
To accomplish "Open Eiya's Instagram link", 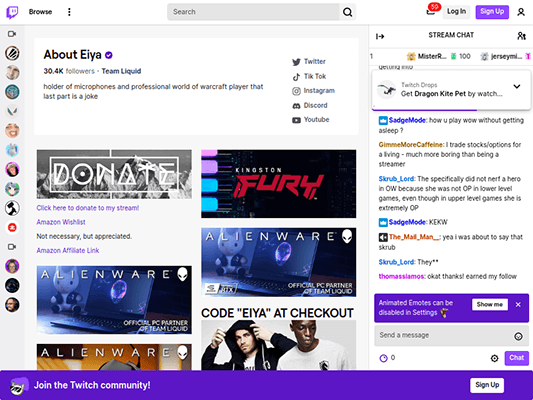I will point(313,91).
